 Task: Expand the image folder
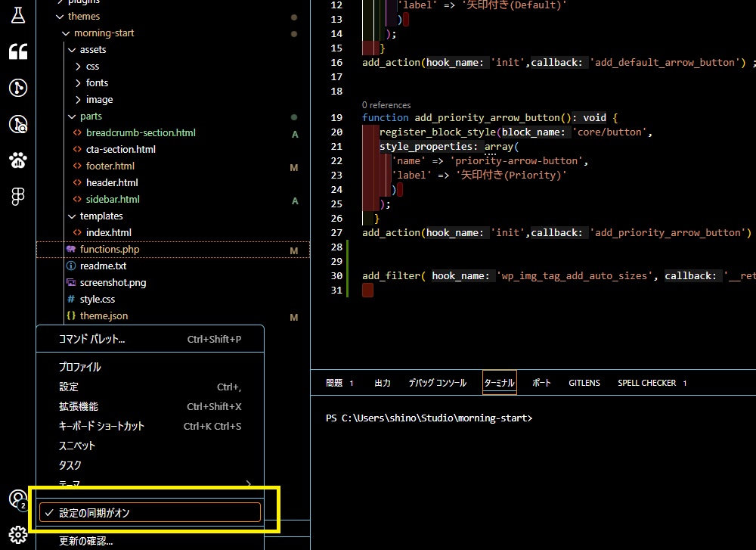point(78,100)
